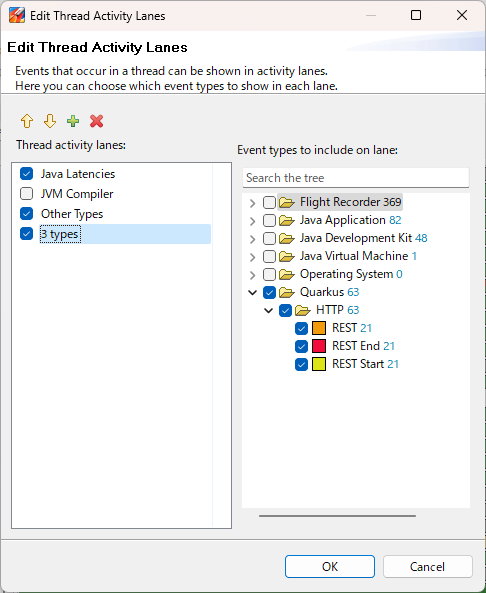
Task: Select the 3 types lane name
Action: [60, 234]
